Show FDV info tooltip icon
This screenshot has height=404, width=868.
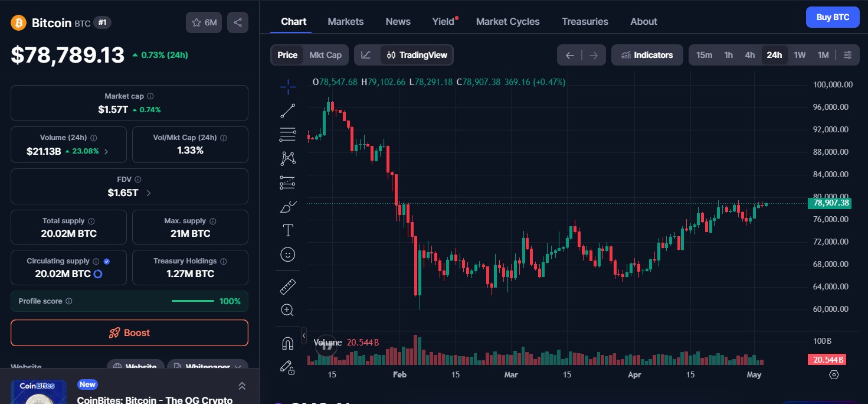point(137,179)
